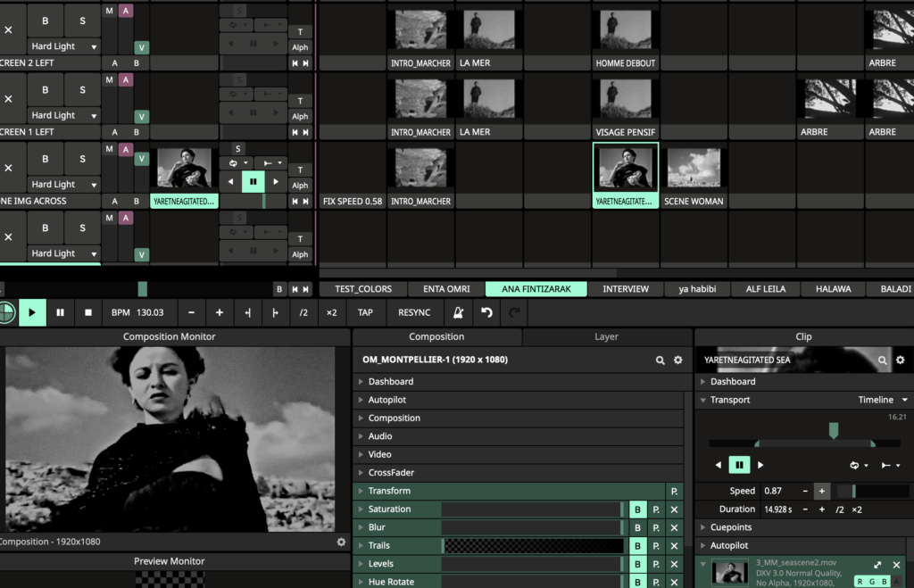Remove the Blur effect with its X icon
Screen dimensions: 914x588
(675, 528)
